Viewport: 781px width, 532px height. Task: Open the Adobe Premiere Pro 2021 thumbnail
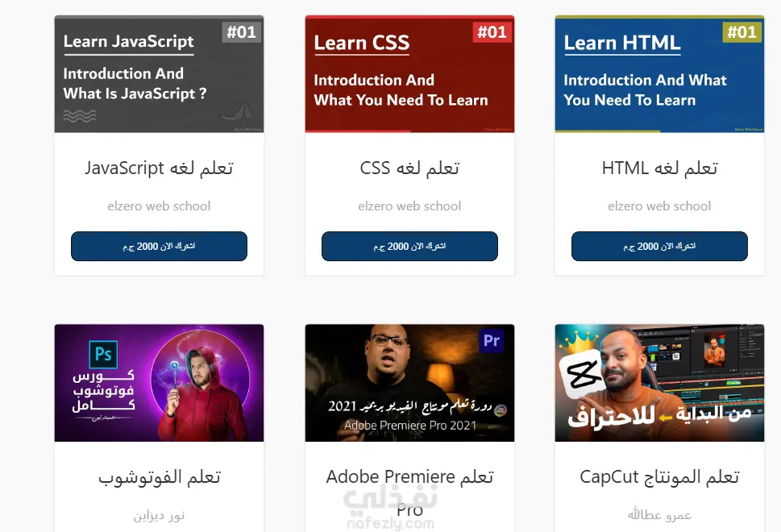(x=409, y=383)
